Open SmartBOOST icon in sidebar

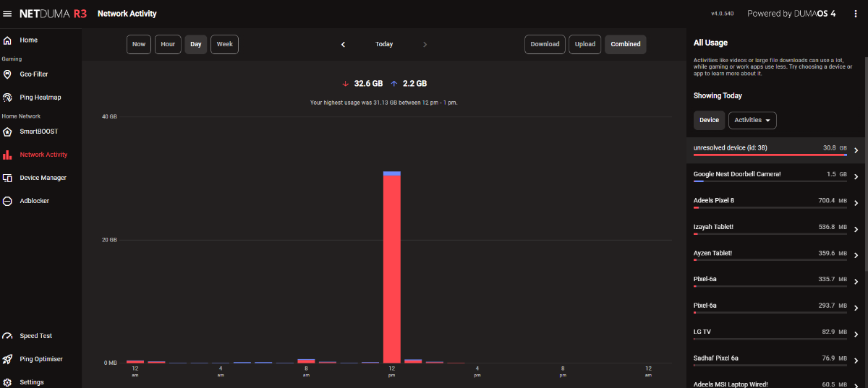[7, 132]
